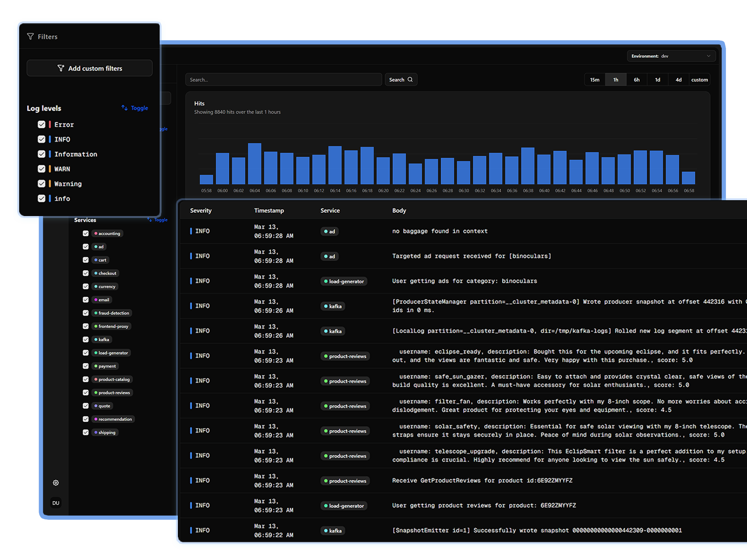Switch to the 15m time range

pyautogui.click(x=594, y=80)
